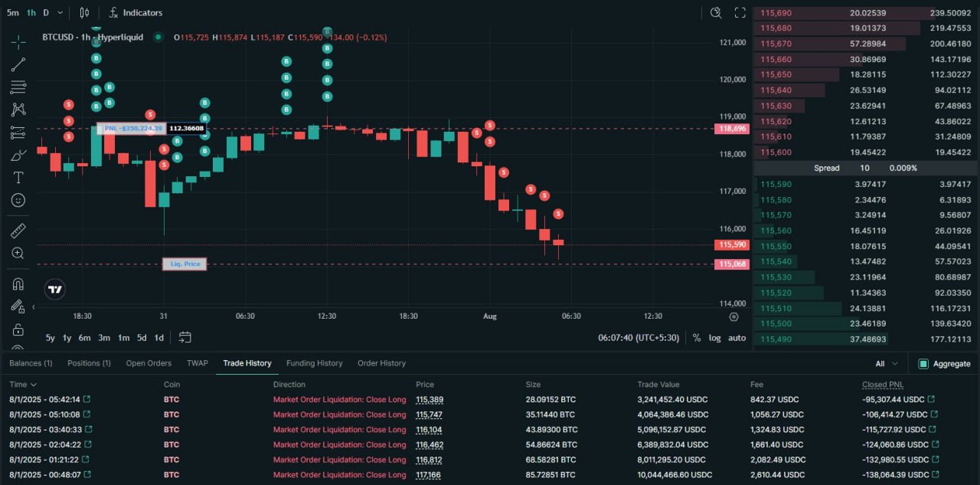This screenshot has width=980, height=485.
Task: Toggle percent scale on price axis
Action: [x=697, y=338]
